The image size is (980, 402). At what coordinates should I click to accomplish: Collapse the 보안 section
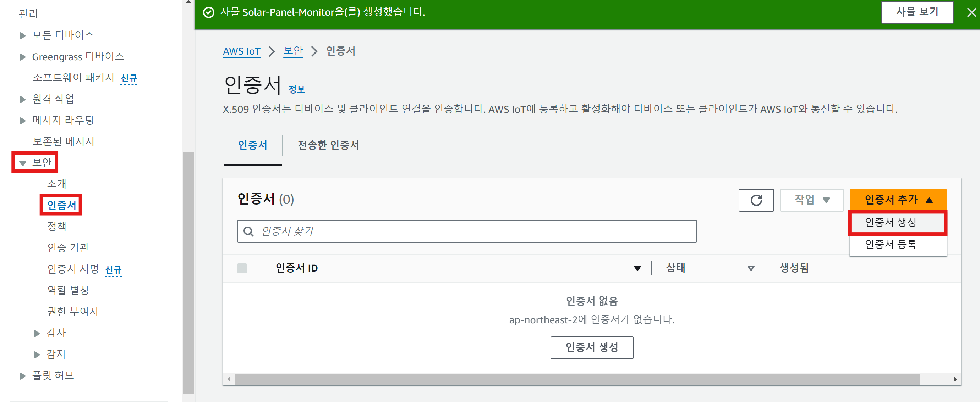coord(22,163)
